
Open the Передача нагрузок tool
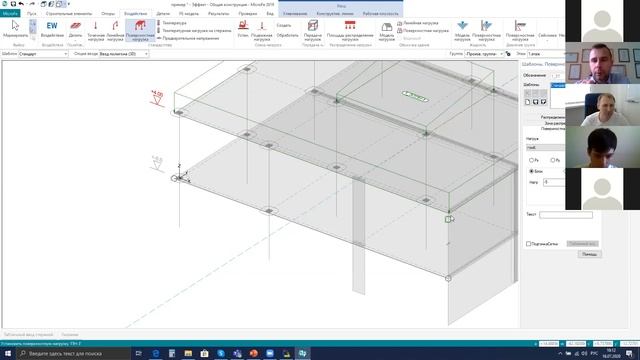click(x=313, y=31)
